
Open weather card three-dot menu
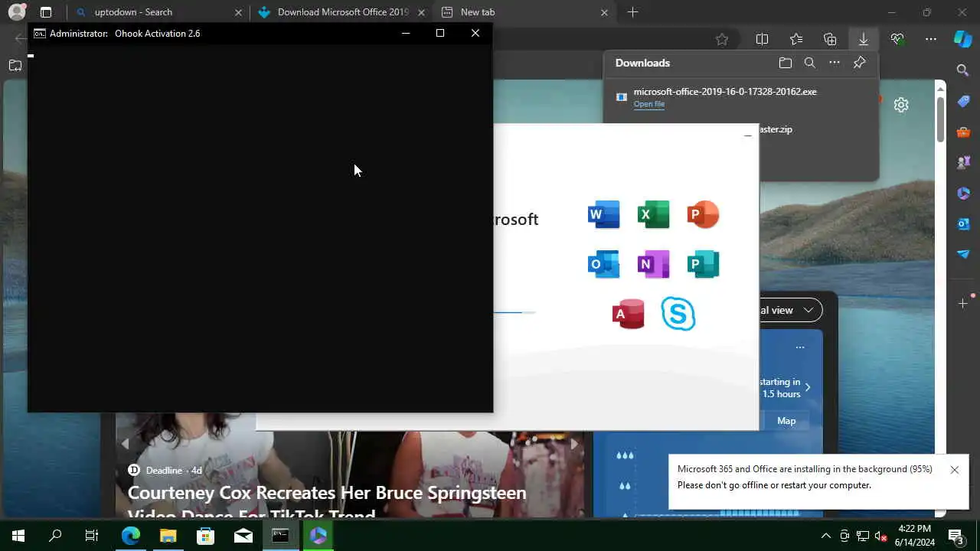click(x=800, y=347)
